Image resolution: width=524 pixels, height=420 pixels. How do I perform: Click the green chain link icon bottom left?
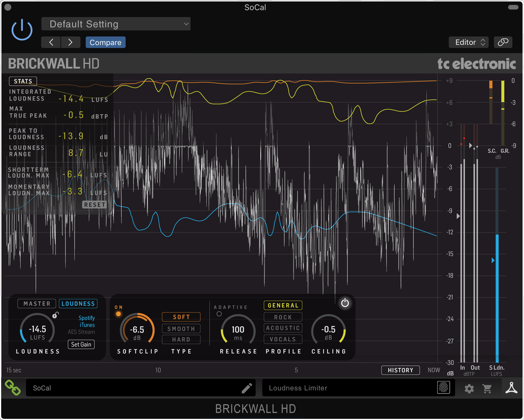[13, 388]
